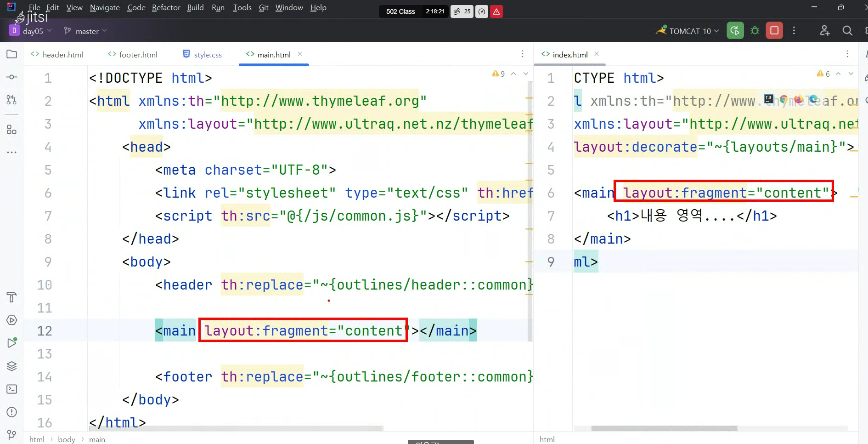Expand the TOMCAT 10 run configuration dropdown
This screenshot has height=444, width=868.
tap(688, 31)
